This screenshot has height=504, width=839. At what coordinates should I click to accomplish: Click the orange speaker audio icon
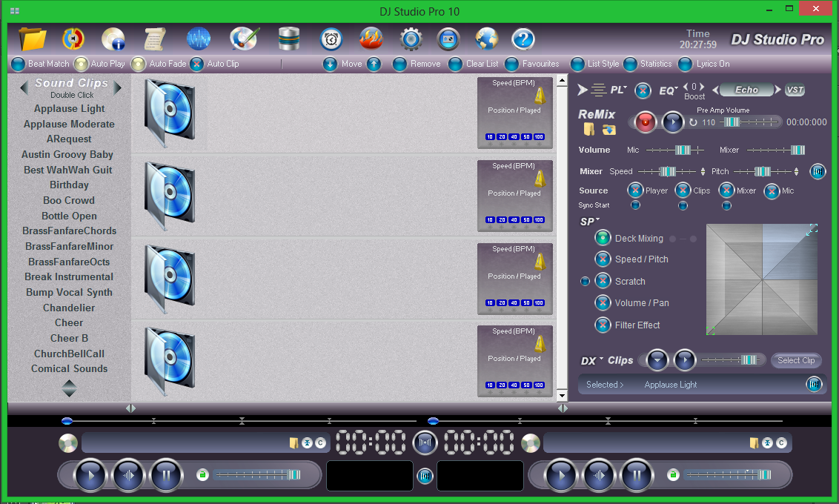(x=73, y=39)
